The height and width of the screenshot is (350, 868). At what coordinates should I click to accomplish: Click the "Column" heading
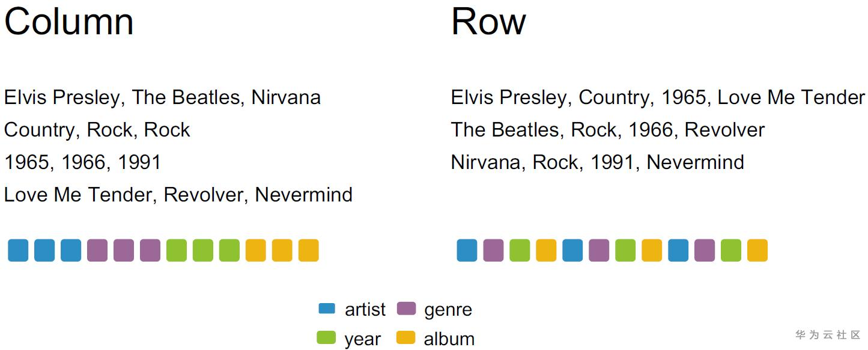[69, 22]
